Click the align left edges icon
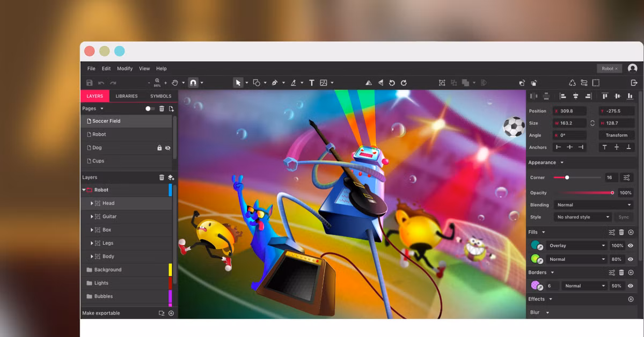Viewport: 644px width, 337px height. pyautogui.click(x=562, y=96)
